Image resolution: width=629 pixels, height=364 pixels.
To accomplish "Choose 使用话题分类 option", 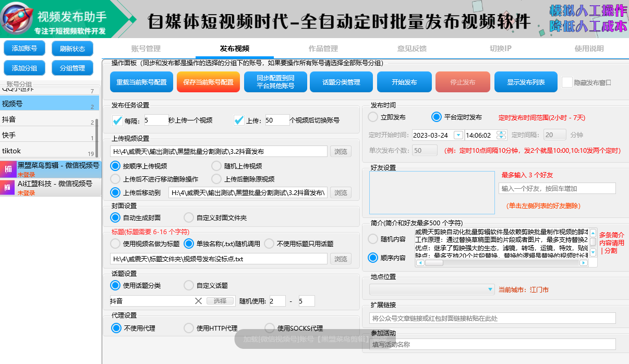I will coord(115,285).
